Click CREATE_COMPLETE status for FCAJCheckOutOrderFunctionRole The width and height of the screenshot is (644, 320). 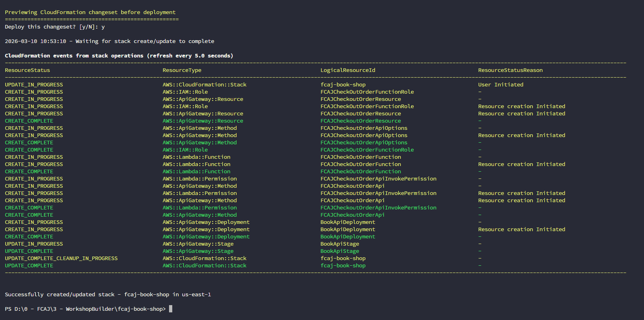[x=29, y=150]
